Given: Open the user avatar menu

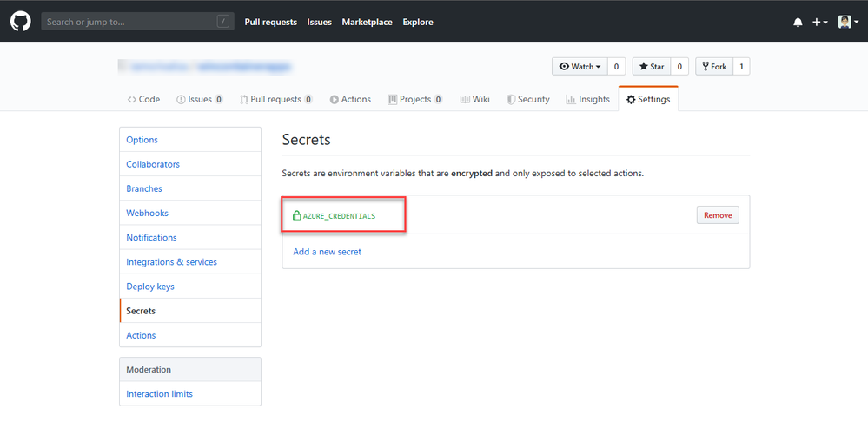Looking at the screenshot, I should pos(848,22).
